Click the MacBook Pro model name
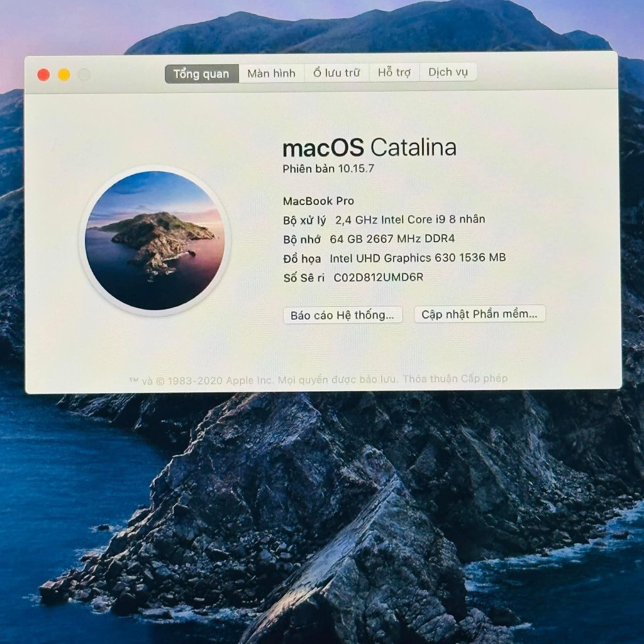 (318, 201)
